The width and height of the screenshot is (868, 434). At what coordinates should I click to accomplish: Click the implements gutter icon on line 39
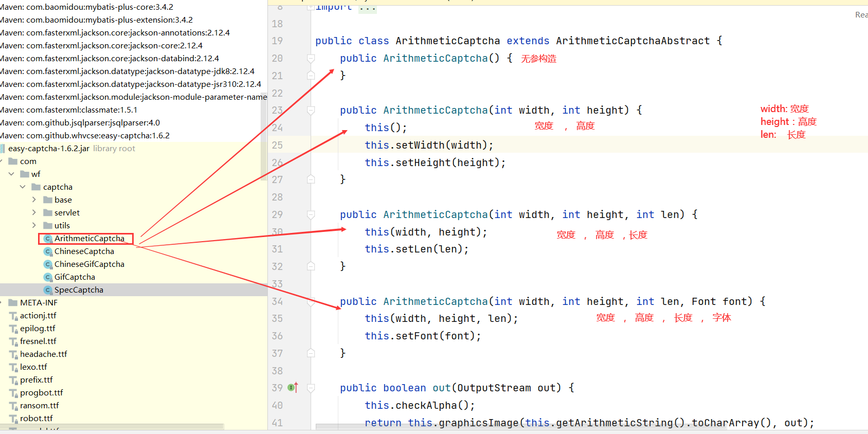(x=293, y=388)
